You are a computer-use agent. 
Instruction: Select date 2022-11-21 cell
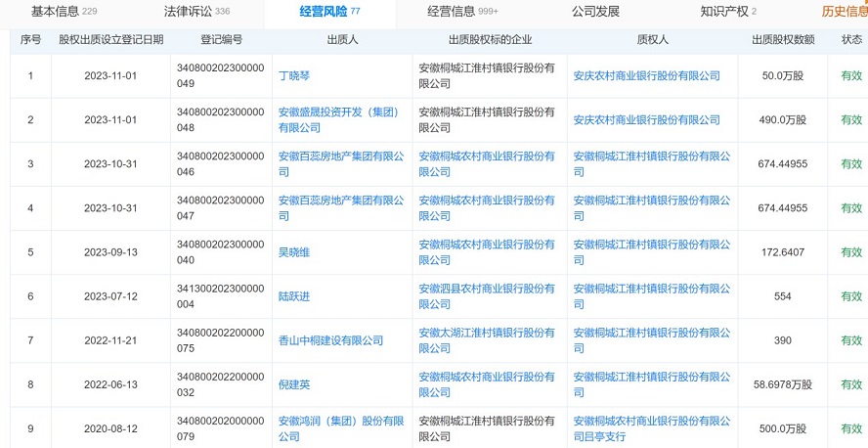pyautogui.click(x=110, y=340)
